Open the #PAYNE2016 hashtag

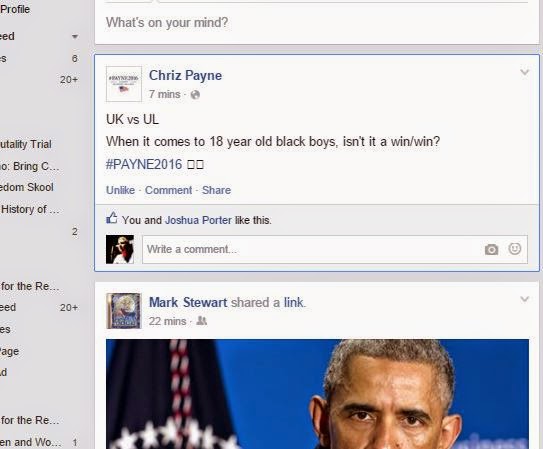[144, 164]
